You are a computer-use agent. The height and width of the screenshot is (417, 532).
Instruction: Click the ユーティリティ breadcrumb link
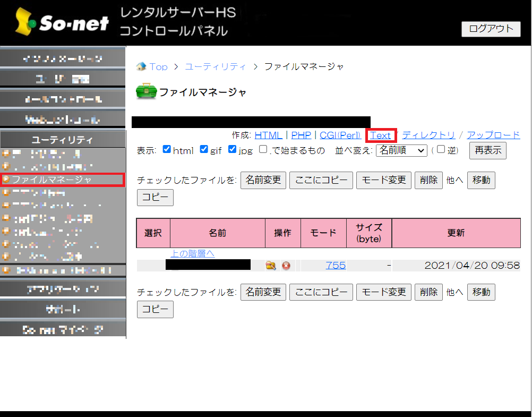[215, 67]
